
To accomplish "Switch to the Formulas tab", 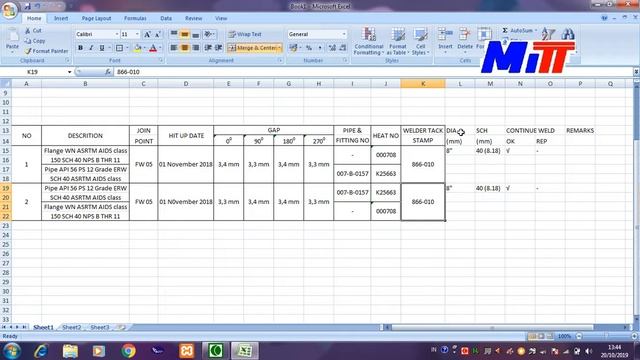I will click(135, 18).
